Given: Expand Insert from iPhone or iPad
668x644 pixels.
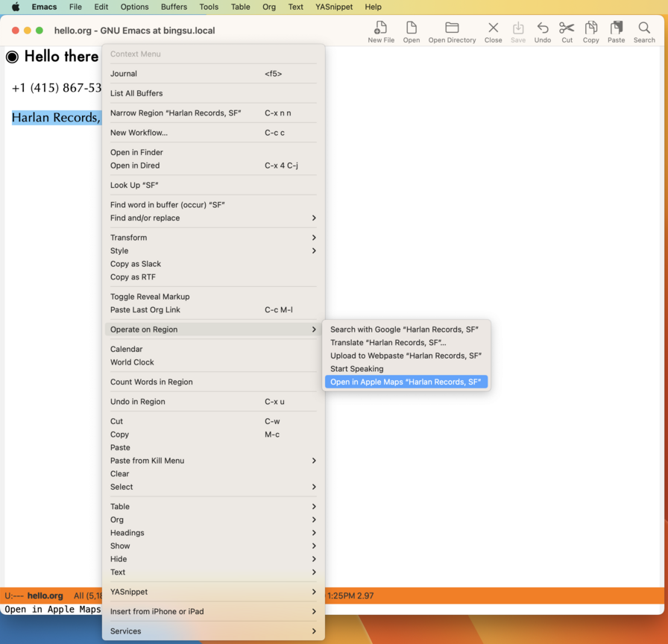Looking at the screenshot, I should (x=213, y=611).
